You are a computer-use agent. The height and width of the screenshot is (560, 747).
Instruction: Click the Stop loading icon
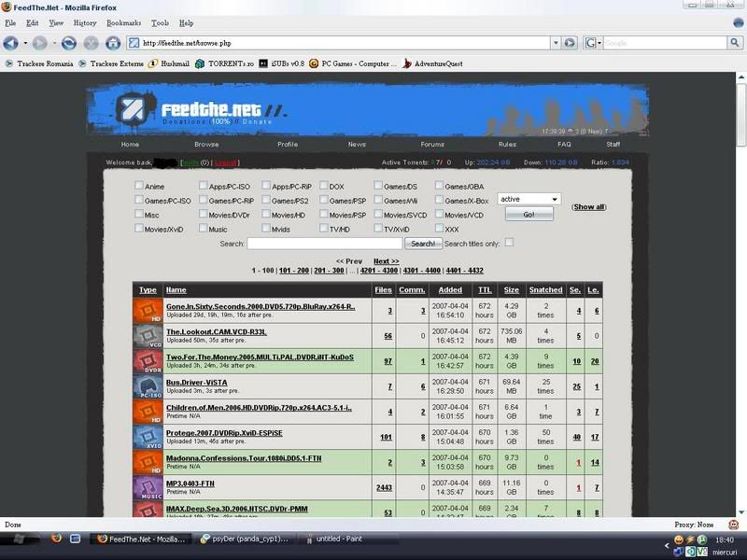pos(91,43)
